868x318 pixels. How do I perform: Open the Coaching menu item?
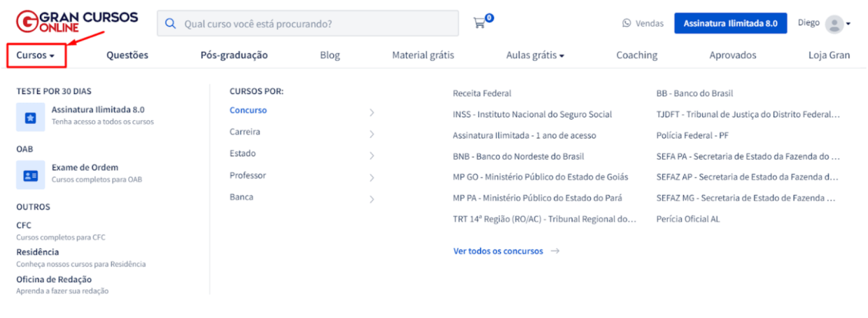[637, 55]
